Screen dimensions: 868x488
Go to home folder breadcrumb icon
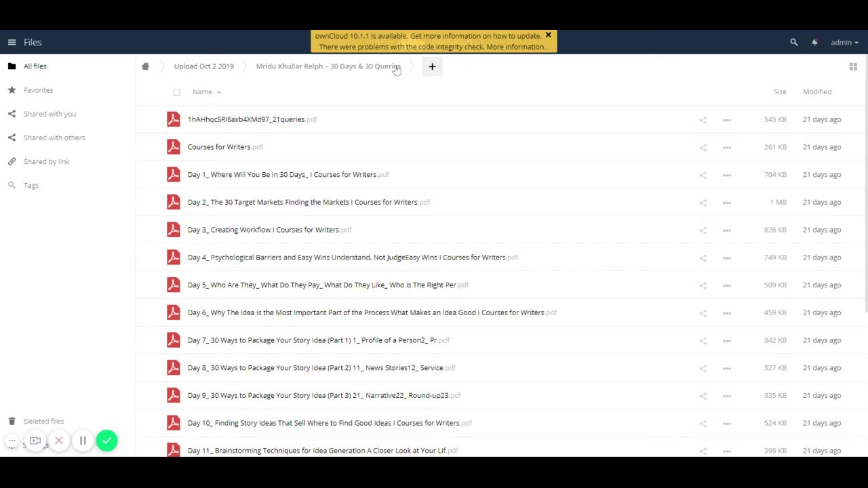click(x=145, y=66)
